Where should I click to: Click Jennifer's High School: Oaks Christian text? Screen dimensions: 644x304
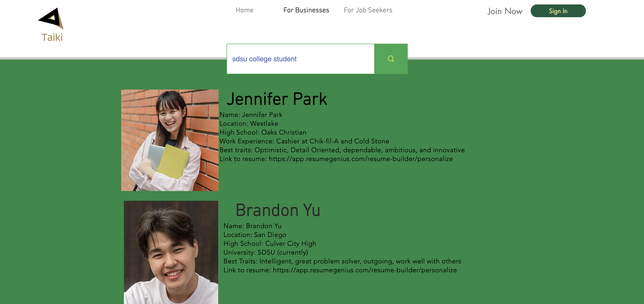point(262,132)
